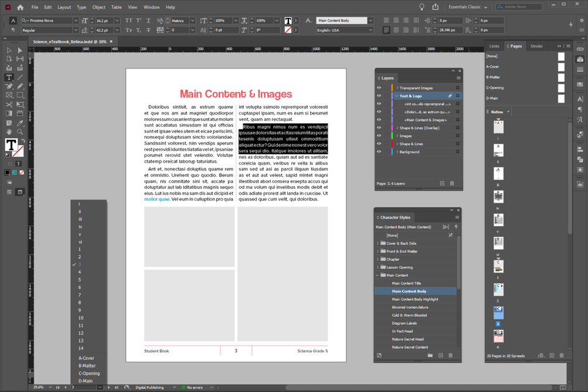Expand the Images layer
This screenshot has height=392, width=588.
point(397,136)
